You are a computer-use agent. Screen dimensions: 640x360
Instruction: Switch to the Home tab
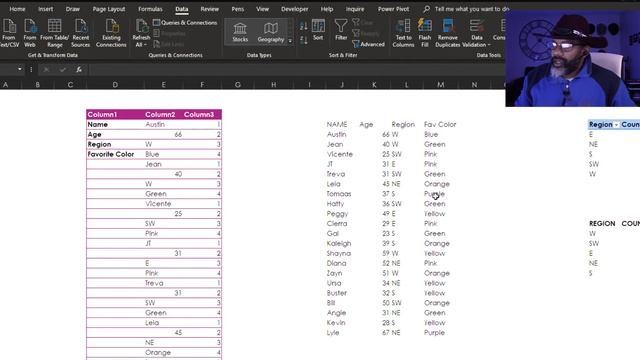pyautogui.click(x=17, y=9)
